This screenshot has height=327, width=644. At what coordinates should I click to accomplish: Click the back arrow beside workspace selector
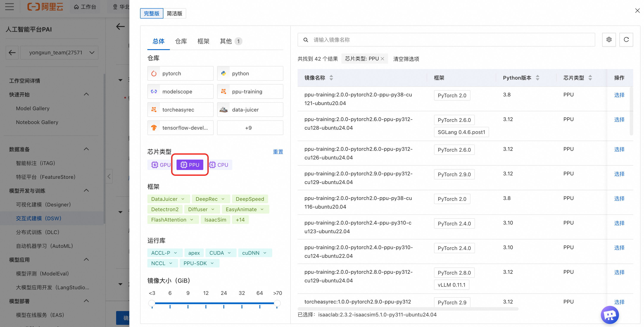pos(12,52)
